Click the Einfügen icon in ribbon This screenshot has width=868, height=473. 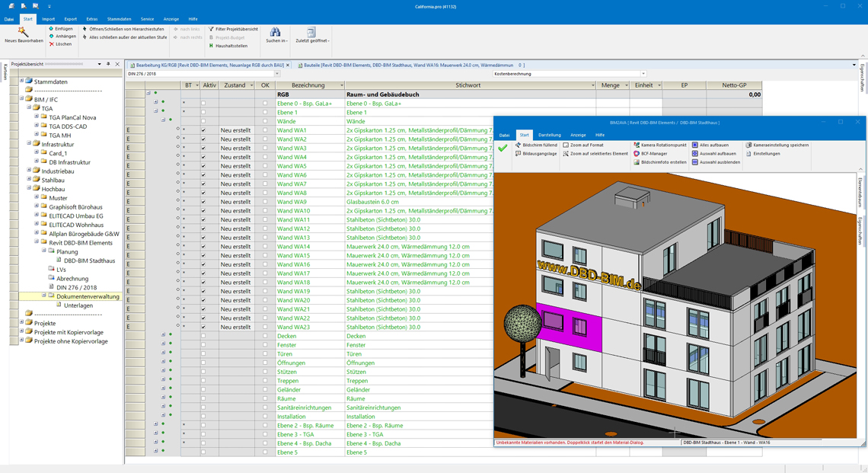click(x=52, y=29)
